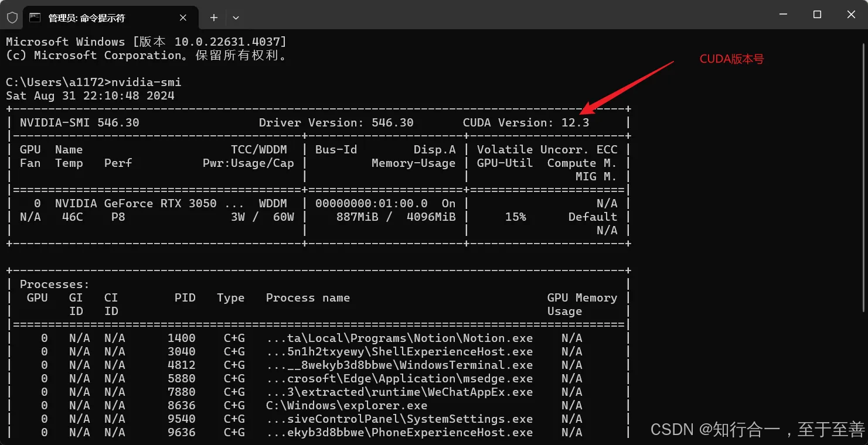Viewport: 868px width, 445px height.
Task: Click the 'GPU Memory' column header
Action: tap(583, 297)
